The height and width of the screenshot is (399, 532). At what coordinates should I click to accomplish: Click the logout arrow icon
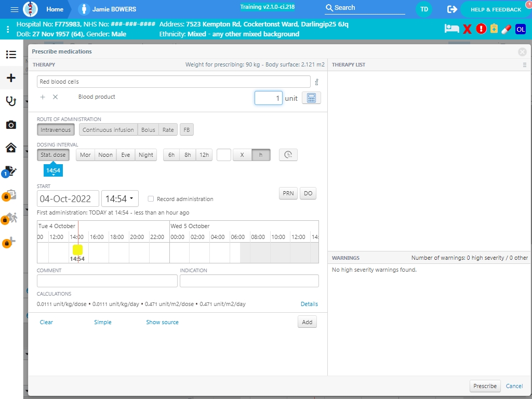tap(452, 9)
